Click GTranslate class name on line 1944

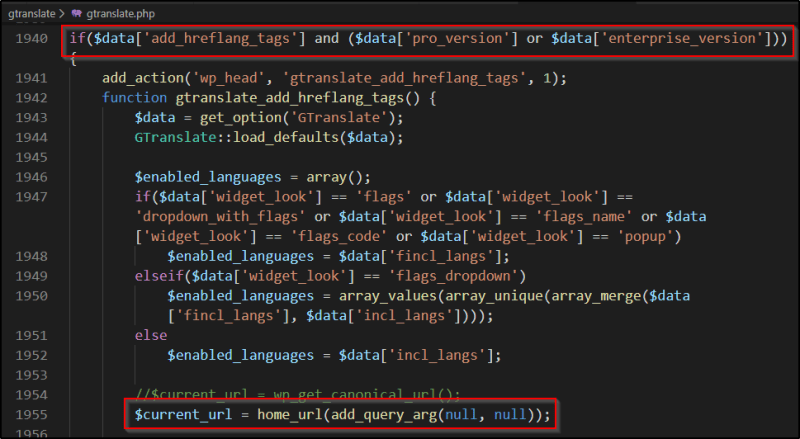click(176, 138)
